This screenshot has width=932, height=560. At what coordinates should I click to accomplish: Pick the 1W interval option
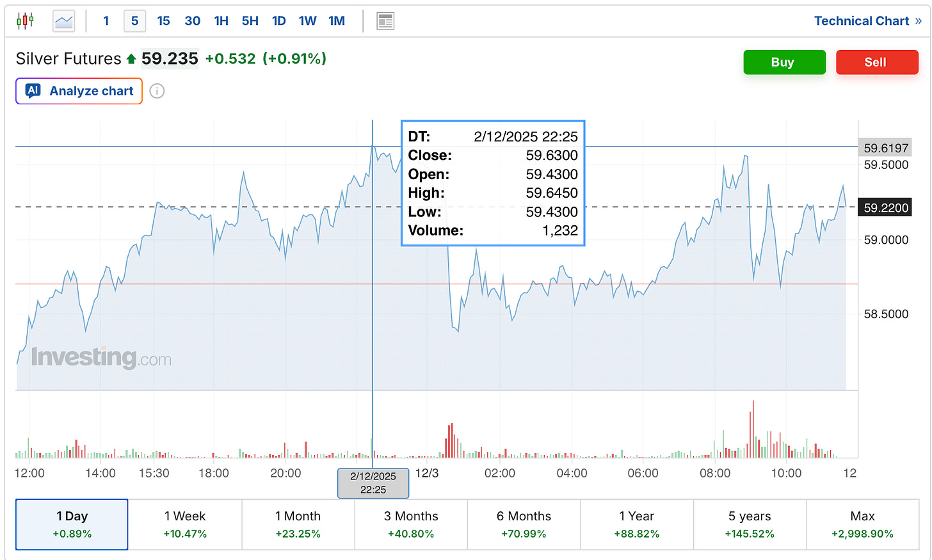(307, 21)
